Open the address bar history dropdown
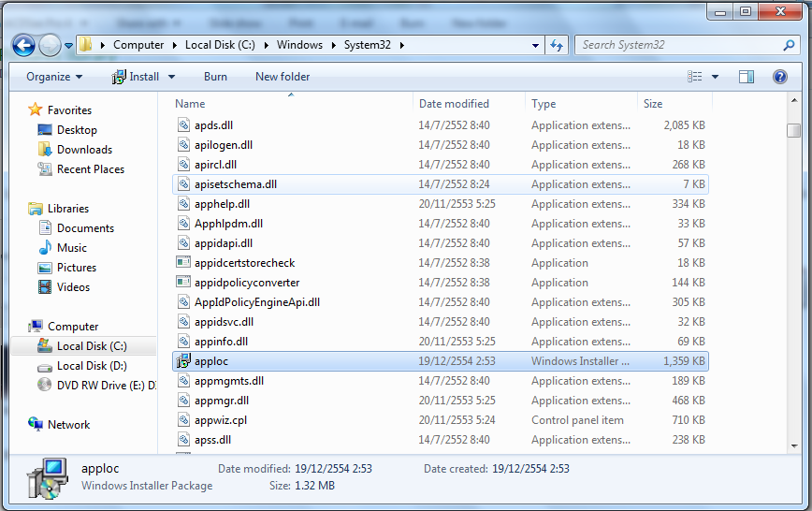Screen dimensions: 812x511 point(535,46)
